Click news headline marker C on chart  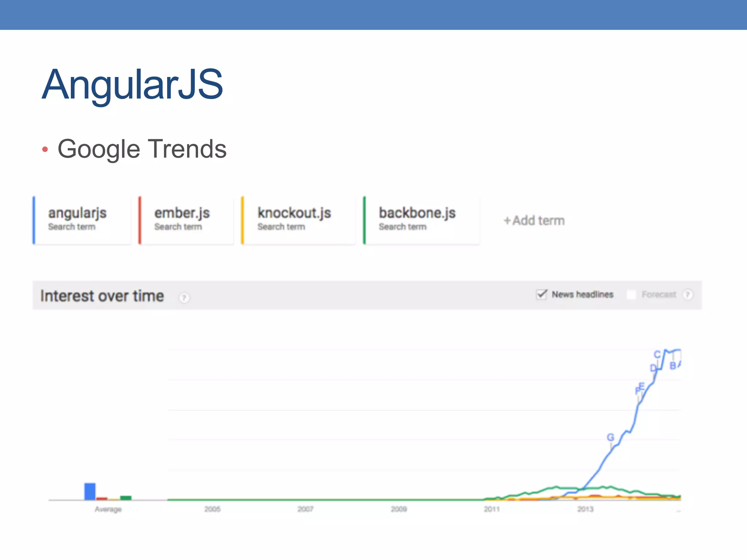657,354
